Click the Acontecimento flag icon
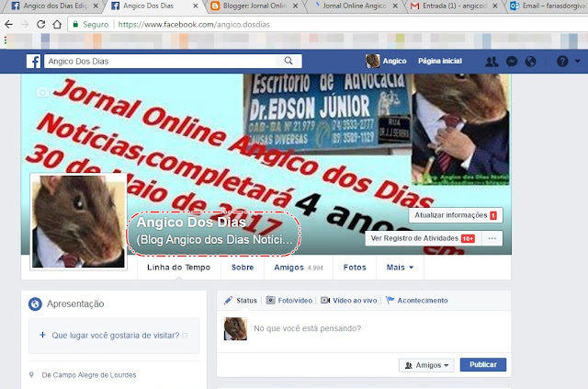 click(x=390, y=300)
